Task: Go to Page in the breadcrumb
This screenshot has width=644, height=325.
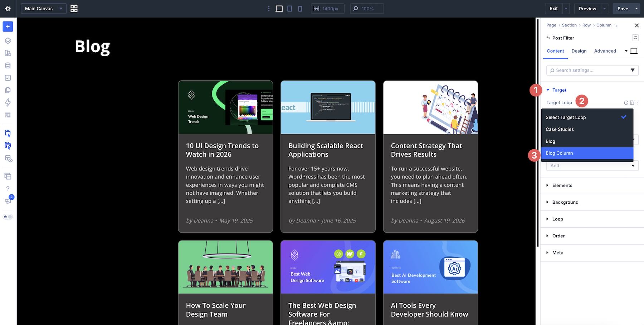Action: pos(551,25)
